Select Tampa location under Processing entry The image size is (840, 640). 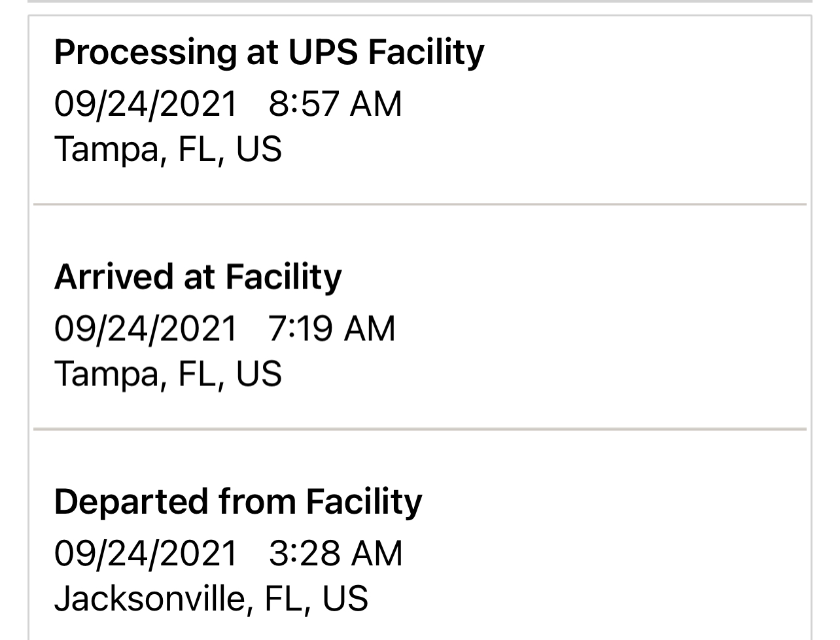(168, 149)
